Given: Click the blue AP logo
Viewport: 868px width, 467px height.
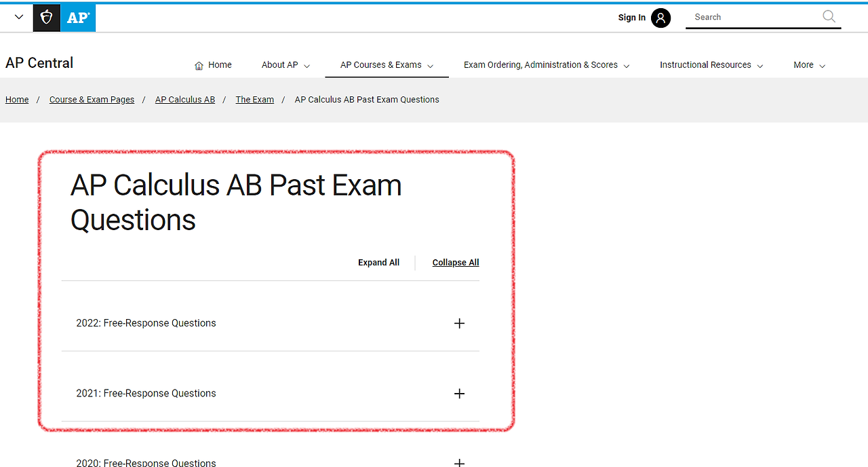Looking at the screenshot, I should [78, 18].
